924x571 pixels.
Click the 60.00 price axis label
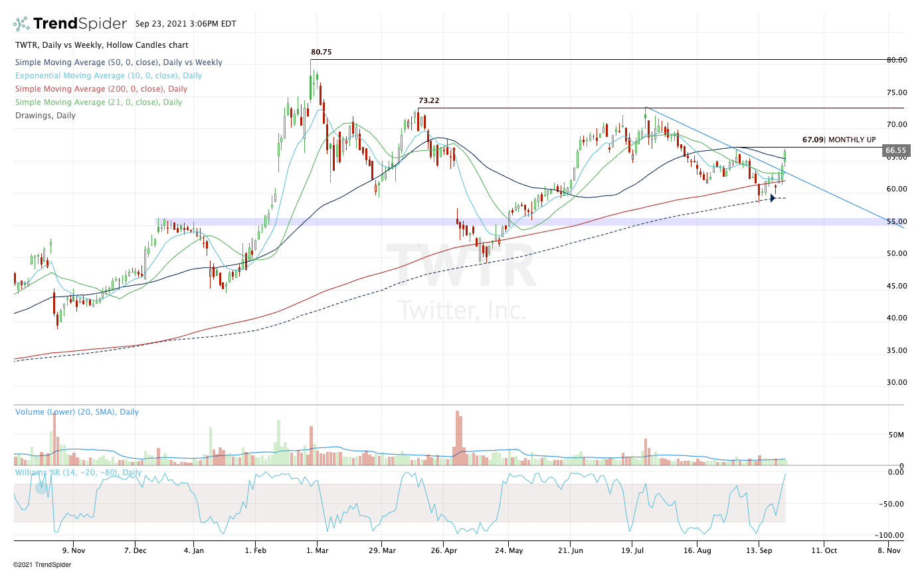click(x=896, y=189)
